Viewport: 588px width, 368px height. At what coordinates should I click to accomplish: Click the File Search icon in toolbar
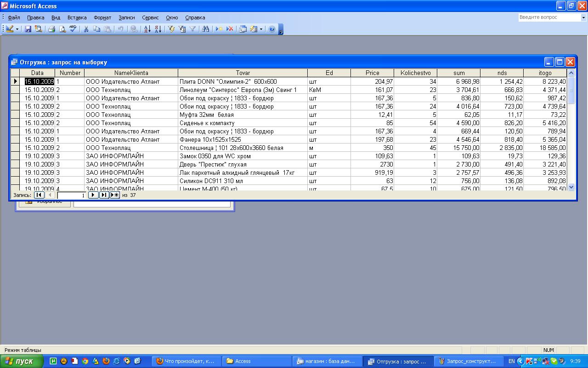tap(38, 29)
